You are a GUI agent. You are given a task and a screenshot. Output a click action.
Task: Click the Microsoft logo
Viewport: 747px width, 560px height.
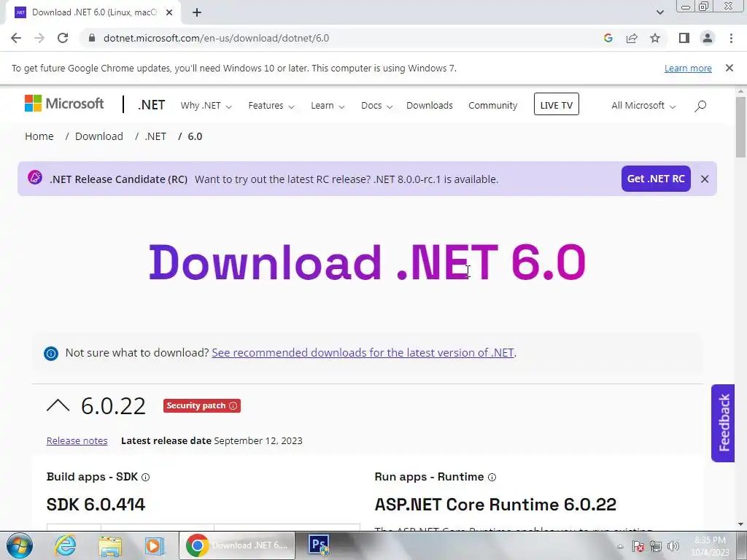click(64, 104)
